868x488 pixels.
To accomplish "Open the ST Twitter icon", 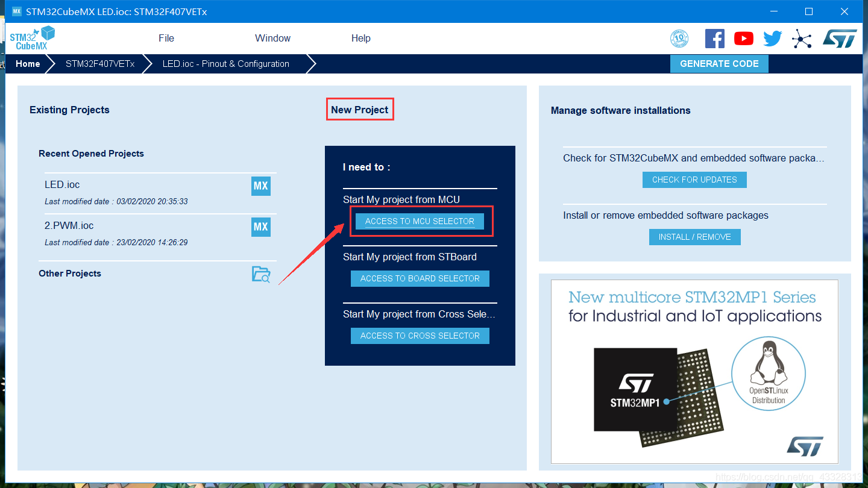I will [x=773, y=39].
